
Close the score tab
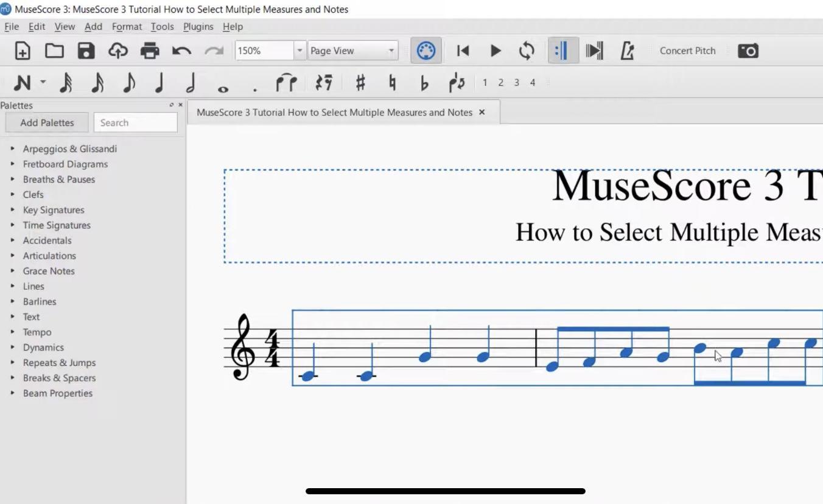pyautogui.click(x=482, y=112)
